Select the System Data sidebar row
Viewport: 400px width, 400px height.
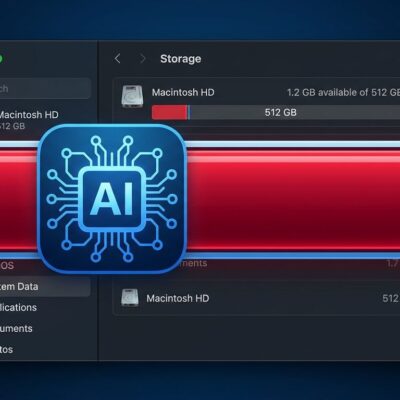pos(45,287)
